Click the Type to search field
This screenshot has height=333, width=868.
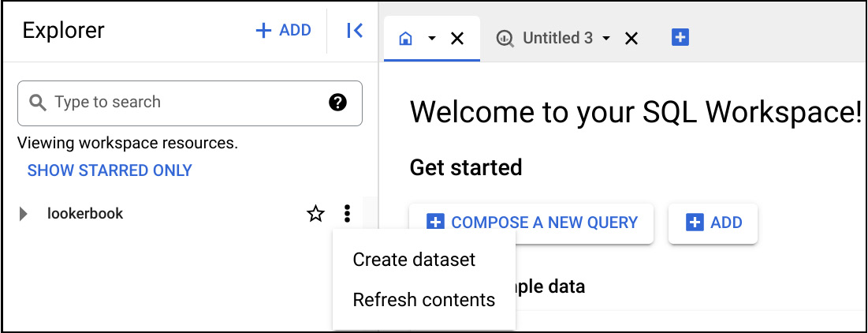[x=190, y=103]
